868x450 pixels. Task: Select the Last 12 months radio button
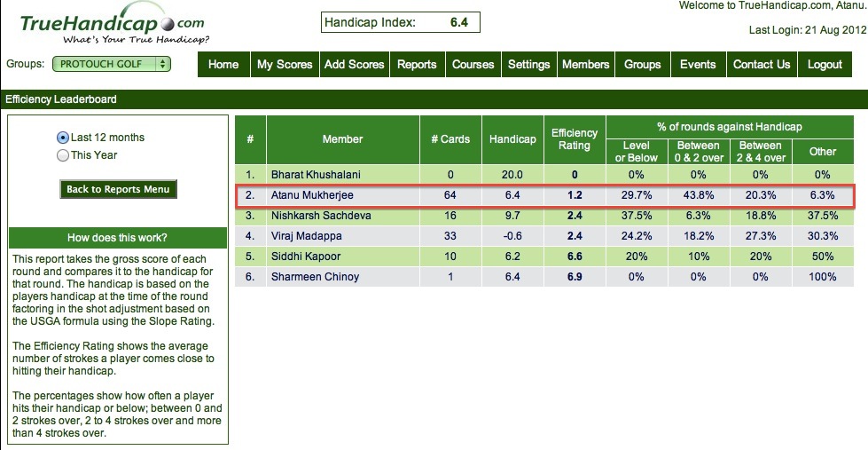(63, 138)
